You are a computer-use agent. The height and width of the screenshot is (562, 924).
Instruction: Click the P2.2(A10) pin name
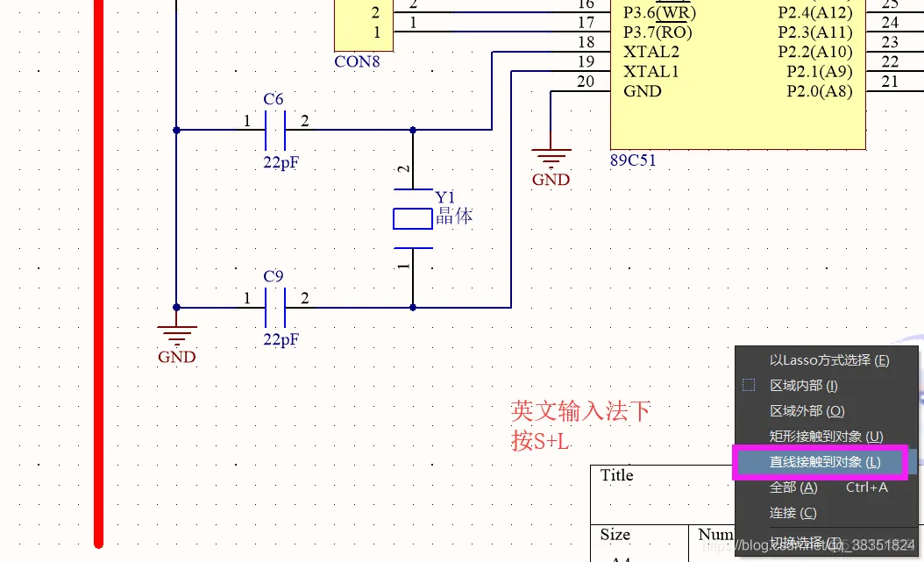coord(815,52)
